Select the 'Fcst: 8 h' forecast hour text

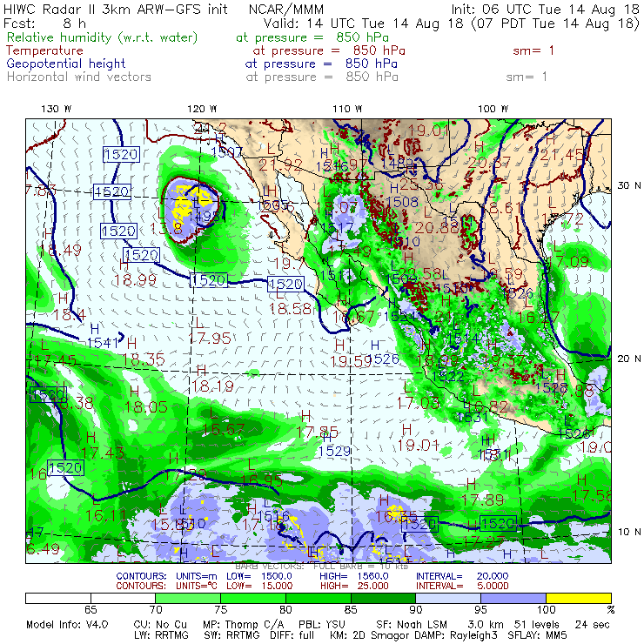[44, 23]
